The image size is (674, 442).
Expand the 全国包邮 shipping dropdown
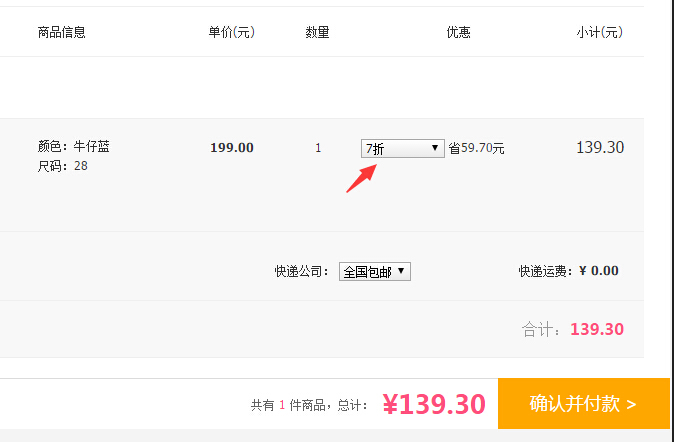pyautogui.click(x=375, y=271)
